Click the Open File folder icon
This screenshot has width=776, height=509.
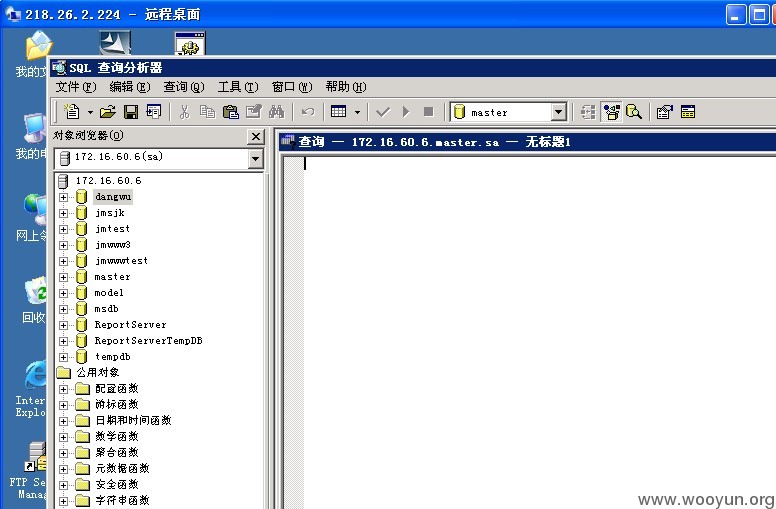(107, 112)
